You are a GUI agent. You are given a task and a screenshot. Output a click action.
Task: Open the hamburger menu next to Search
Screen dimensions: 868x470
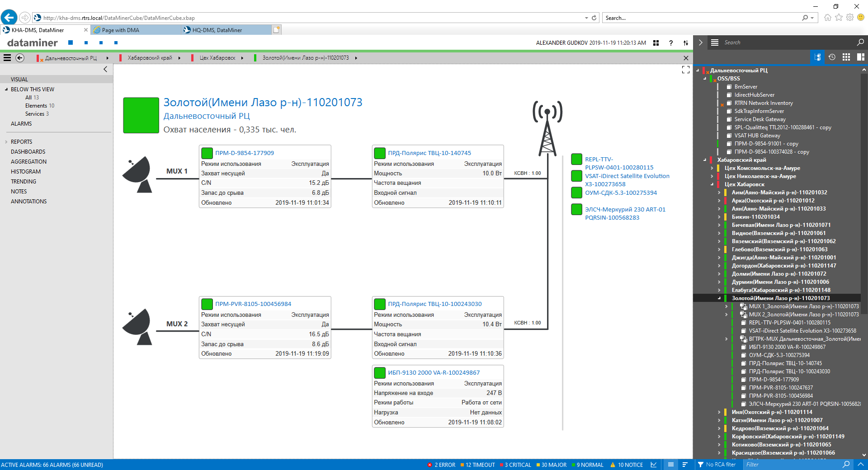pyautogui.click(x=715, y=42)
